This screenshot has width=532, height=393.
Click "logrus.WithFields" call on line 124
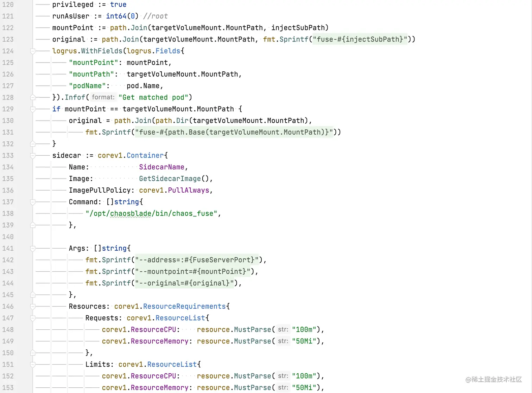[x=87, y=51]
